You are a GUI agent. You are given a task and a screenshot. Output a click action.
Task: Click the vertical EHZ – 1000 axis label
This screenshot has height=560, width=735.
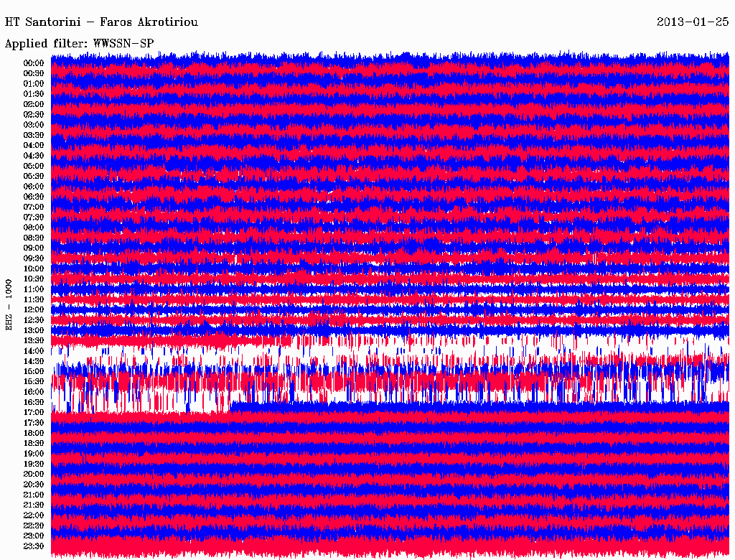tap(9, 304)
